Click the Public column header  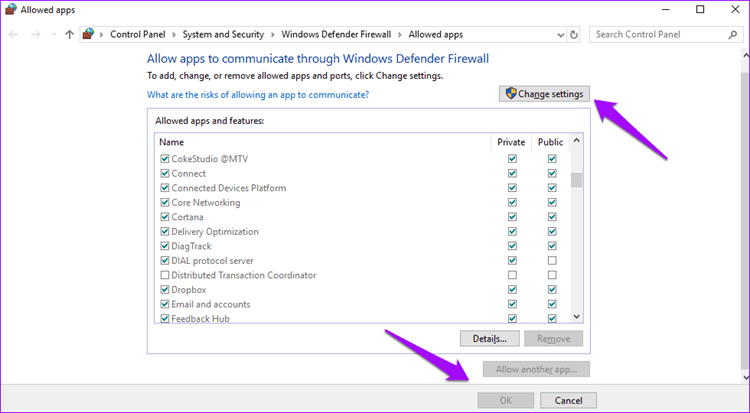coord(551,142)
